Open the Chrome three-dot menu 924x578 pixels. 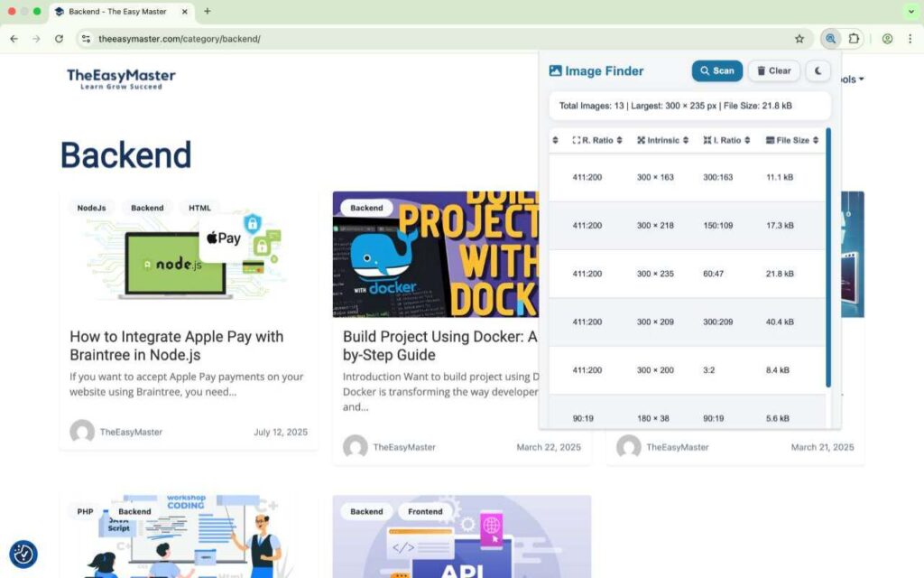click(910, 39)
